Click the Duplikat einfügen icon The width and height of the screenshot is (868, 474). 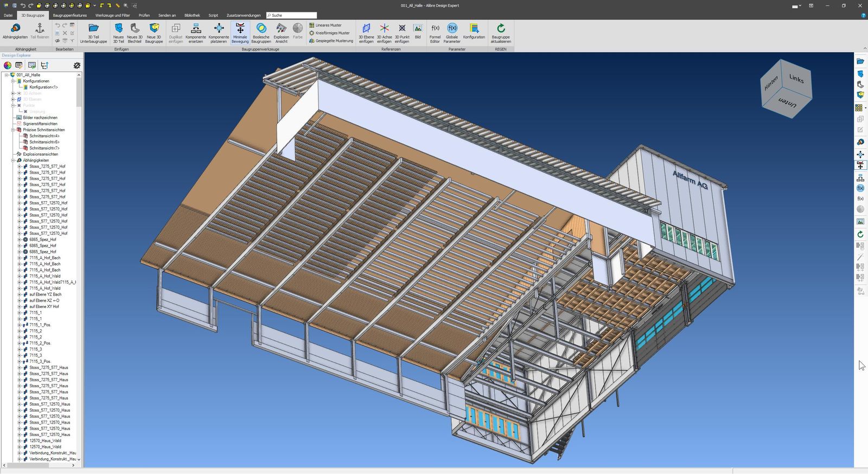pos(176,33)
